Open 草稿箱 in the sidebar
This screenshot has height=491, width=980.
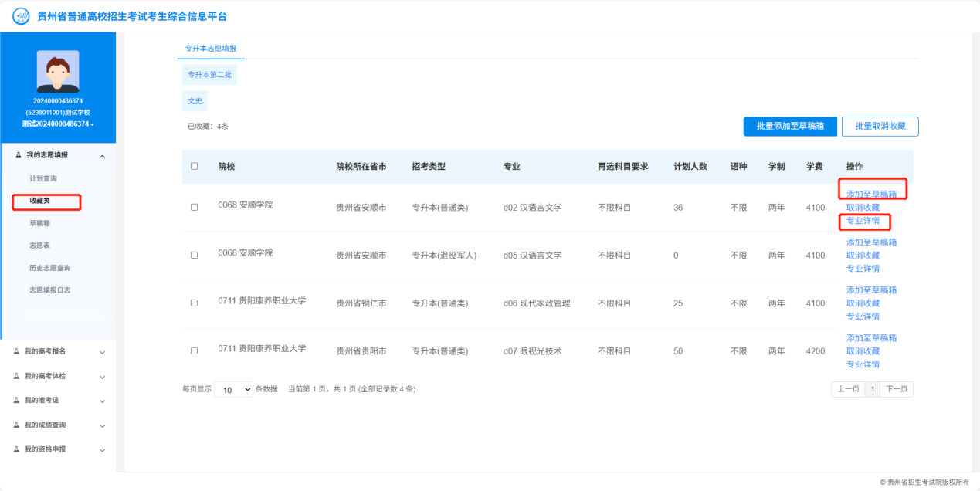pyautogui.click(x=39, y=223)
